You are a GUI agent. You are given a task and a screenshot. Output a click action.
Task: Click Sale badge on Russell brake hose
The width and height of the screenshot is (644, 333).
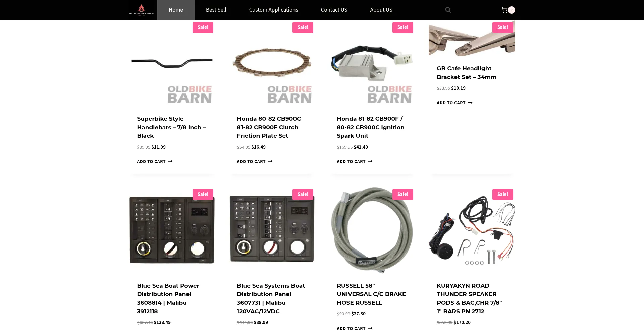(402, 195)
